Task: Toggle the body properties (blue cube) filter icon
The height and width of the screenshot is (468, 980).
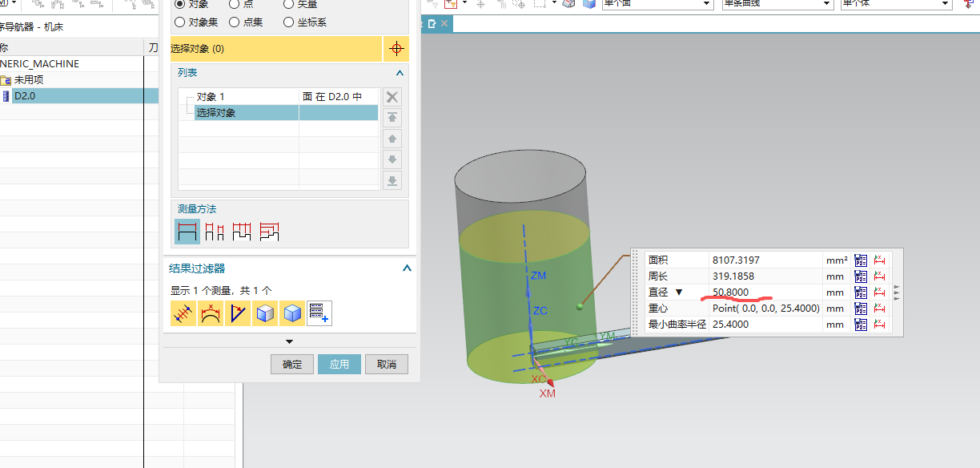Action: coord(292,313)
